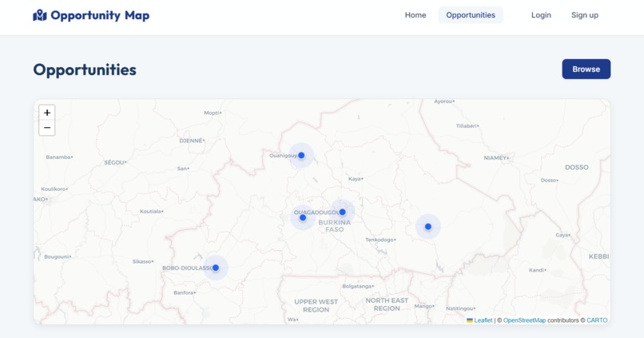Select the easternmost marker in Burkina Faso
This screenshot has height=338, width=644.
(428, 226)
